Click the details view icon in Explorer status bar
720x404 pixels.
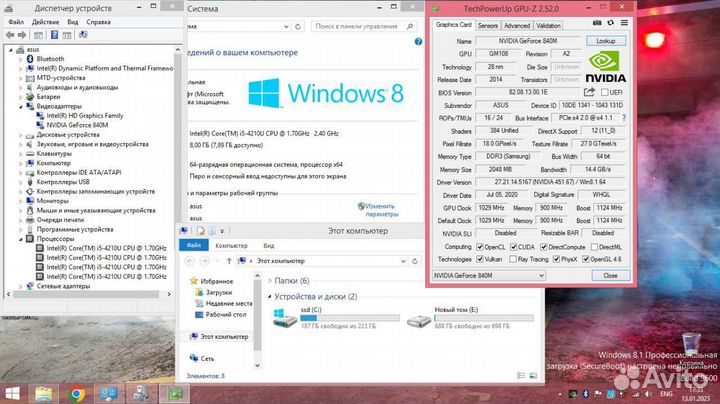[x=521, y=376]
